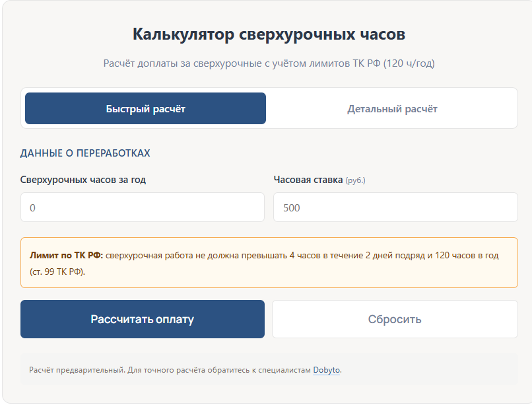This screenshot has height=405, width=532.
Task: Click inside the Сверхурочных часов за год field
Action: pos(143,207)
